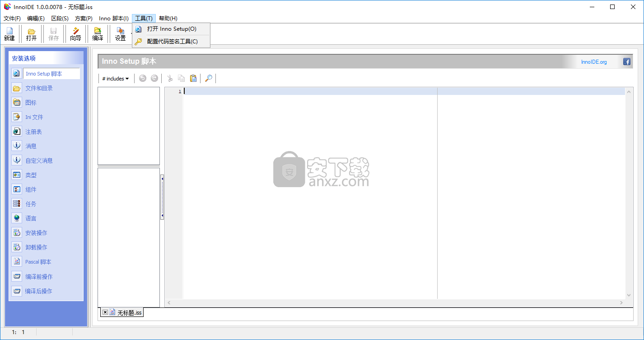This screenshot has width=644, height=340.
Task: Open the 消息 section icon
Action: [17, 146]
